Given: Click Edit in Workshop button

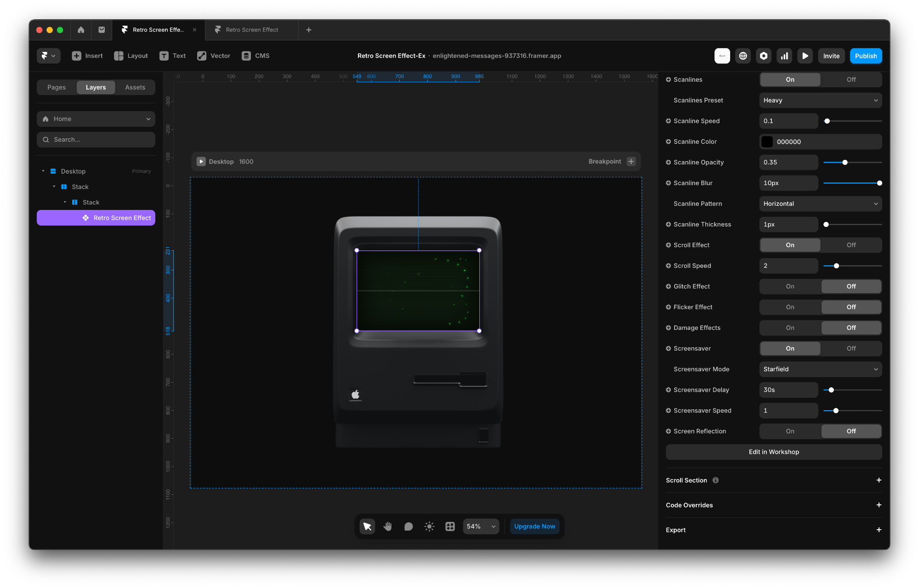Looking at the screenshot, I should tap(774, 452).
